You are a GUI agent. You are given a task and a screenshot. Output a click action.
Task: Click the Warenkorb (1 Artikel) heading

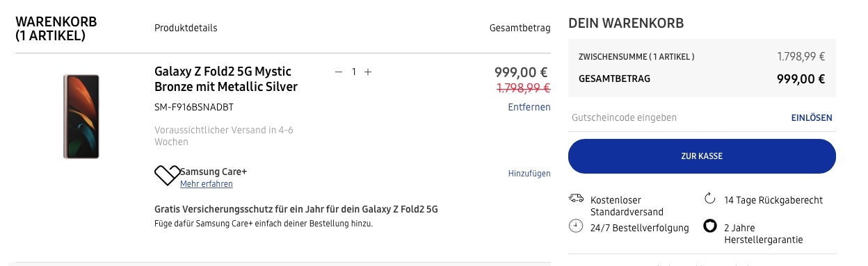pyautogui.click(x=56, y=28)
